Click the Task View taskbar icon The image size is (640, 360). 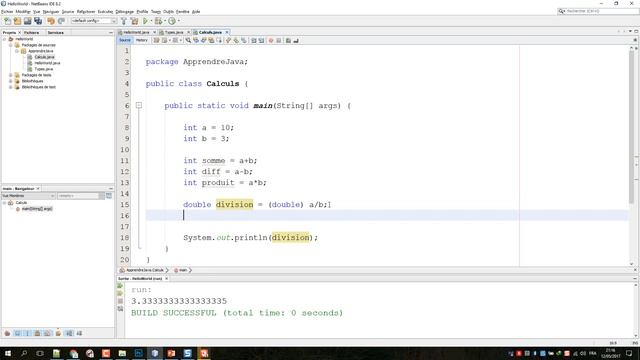pos(40,353)
